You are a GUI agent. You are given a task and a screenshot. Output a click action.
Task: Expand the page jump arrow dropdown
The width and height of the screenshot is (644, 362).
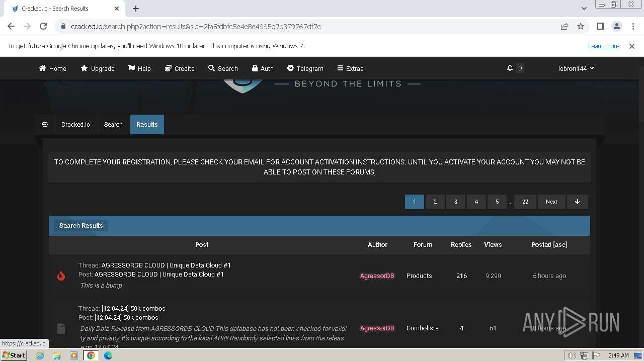[x=578, y=202]
